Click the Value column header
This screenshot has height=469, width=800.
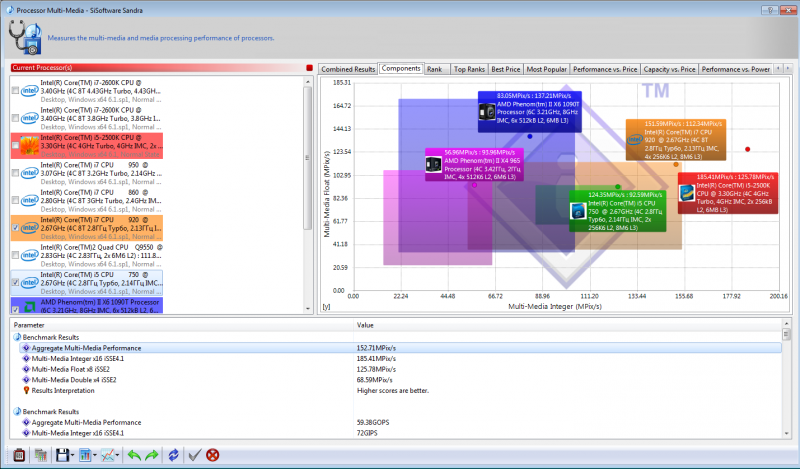[x=567, y=325]
